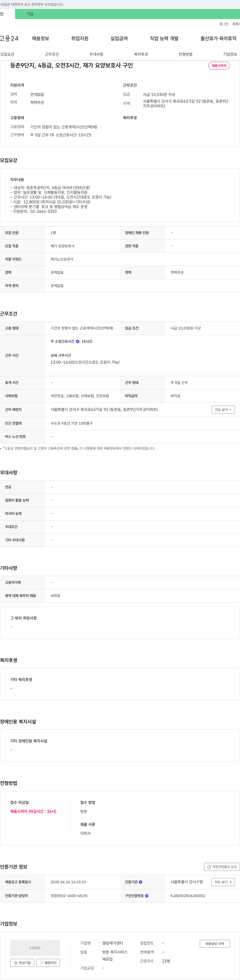The width and height of the screenshot is (240, 980).
Task: Open the 기업 tab at top
Action: pyautogui.click(x=30, y=14)
